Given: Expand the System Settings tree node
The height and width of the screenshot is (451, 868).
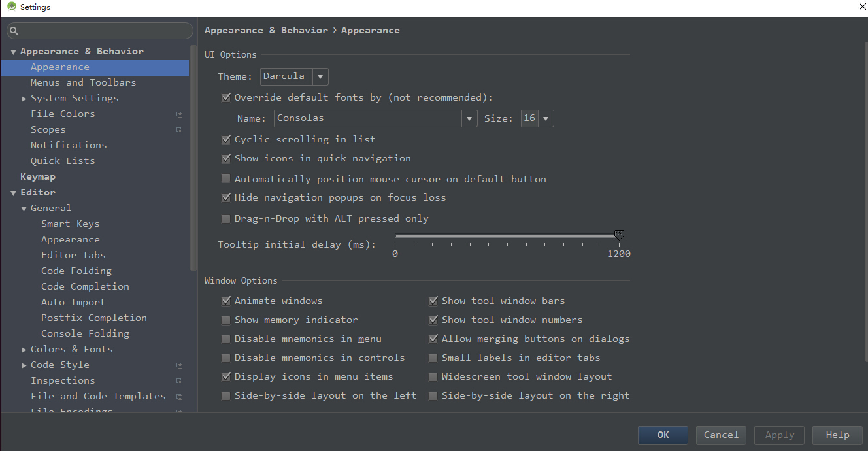Looking at the screenshot, I should coord(24,99).
